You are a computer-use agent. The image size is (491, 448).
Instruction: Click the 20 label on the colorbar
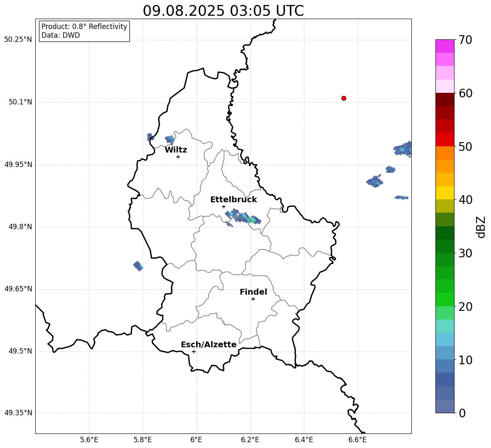tap(465, 307)
